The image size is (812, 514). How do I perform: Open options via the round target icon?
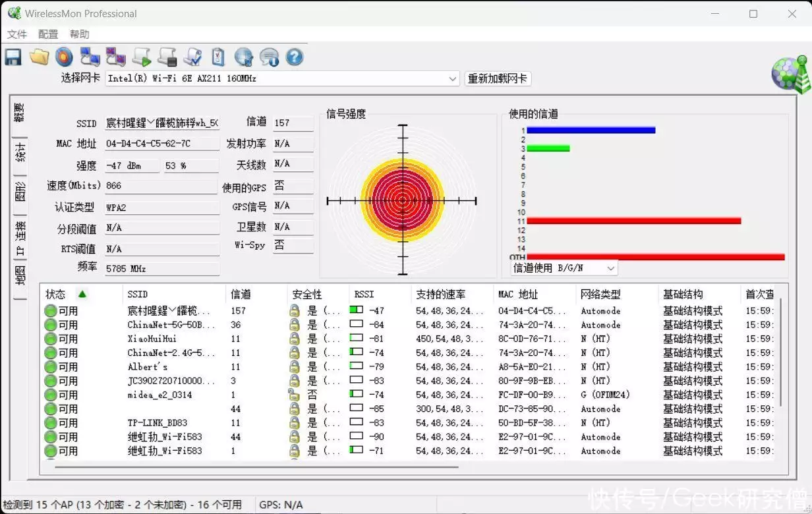pyautogui.click(x=64, y=57)
